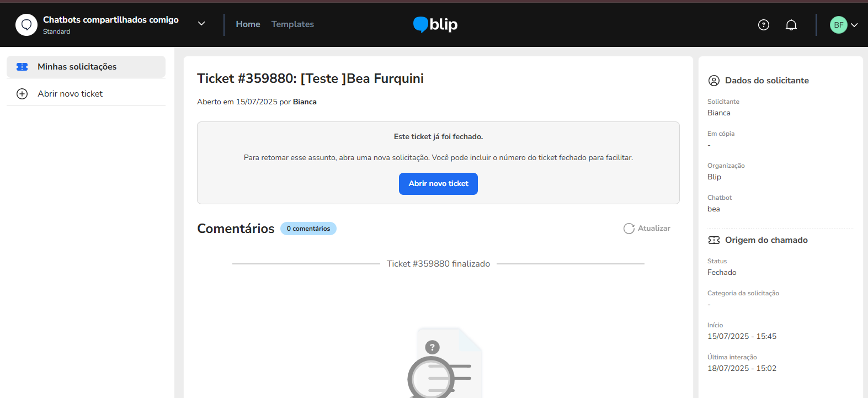868x398 pixels.
Task: Click the Origem do chamado ticket icon
Action: click(x=713, y=240)
